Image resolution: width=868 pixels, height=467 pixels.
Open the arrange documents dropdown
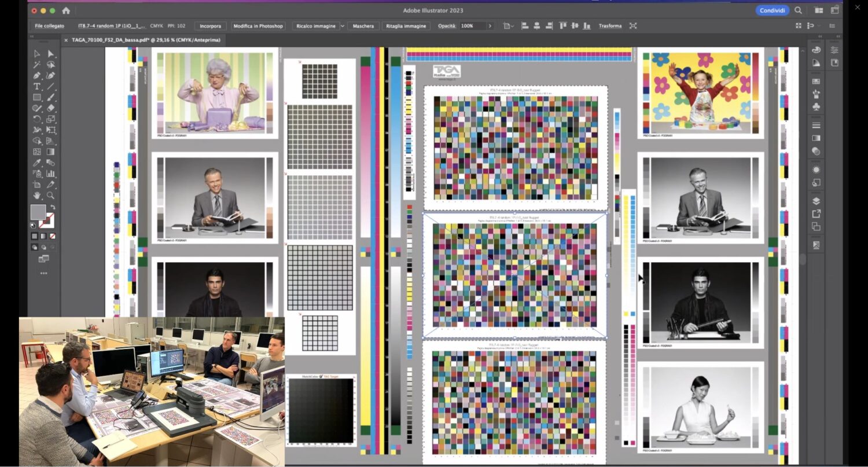[x=819, y=10]
